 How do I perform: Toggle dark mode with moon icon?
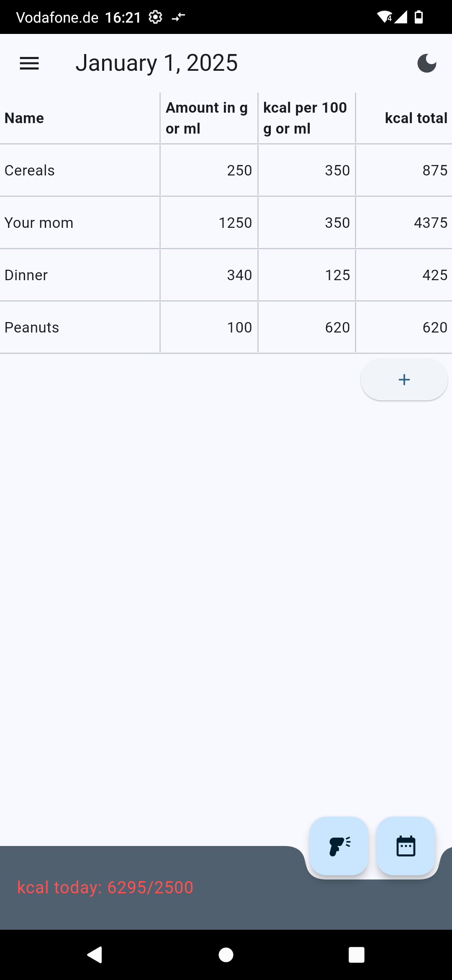(x=426, y=64)
